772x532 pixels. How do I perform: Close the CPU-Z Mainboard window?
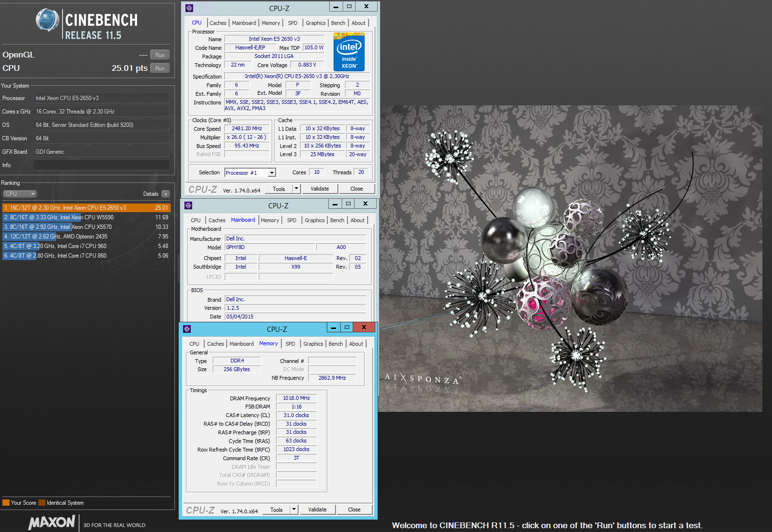pyautogui.click(x=366, y=204)
